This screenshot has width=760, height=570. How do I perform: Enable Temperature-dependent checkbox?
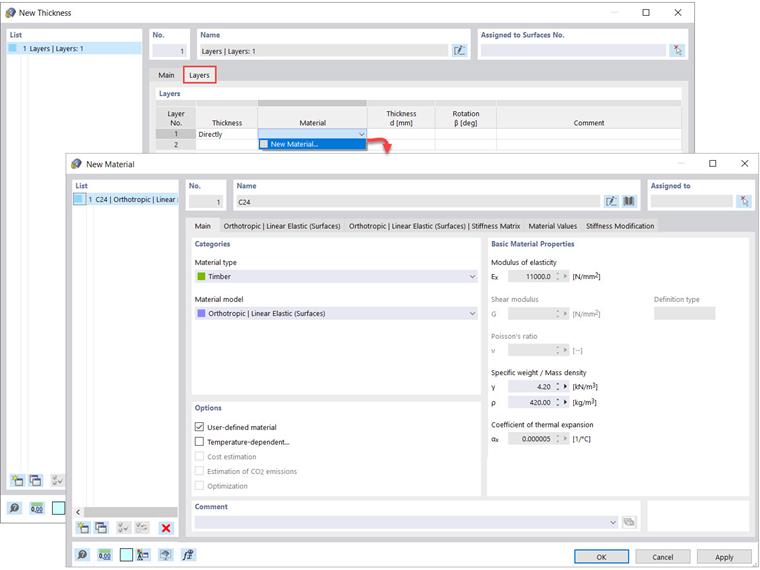[199, 442]
